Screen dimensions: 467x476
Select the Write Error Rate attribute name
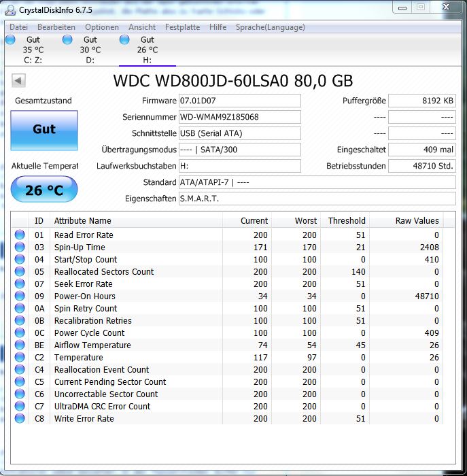pyautogui.click(x=84, y=418)
